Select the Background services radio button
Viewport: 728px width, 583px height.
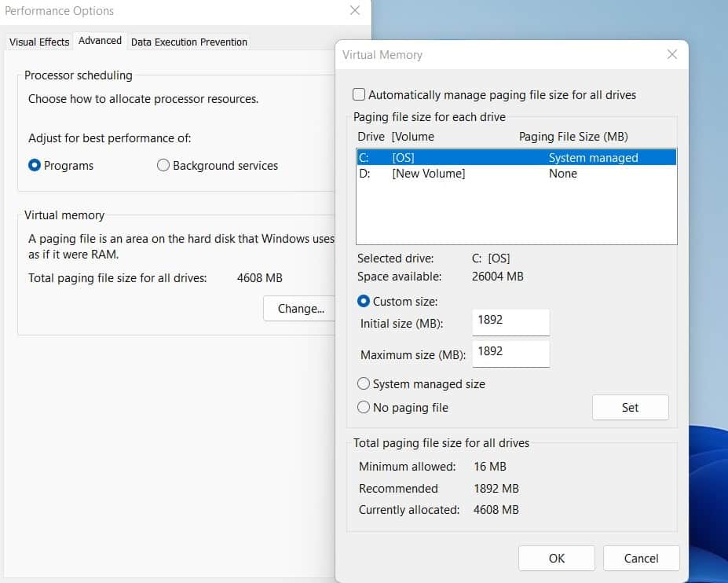(163, 166)
